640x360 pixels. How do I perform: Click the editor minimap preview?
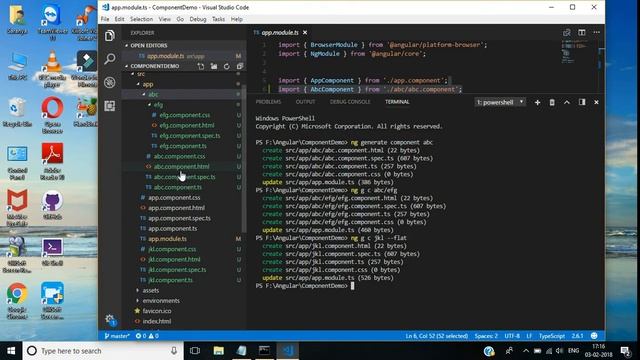pos(575,51)
